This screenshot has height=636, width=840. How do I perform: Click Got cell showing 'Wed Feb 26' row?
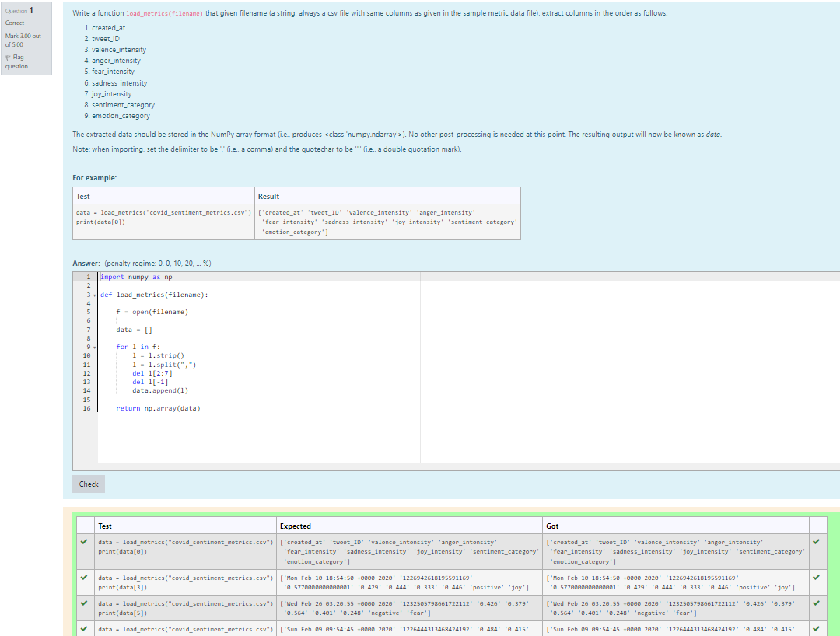tap(676, 608)
